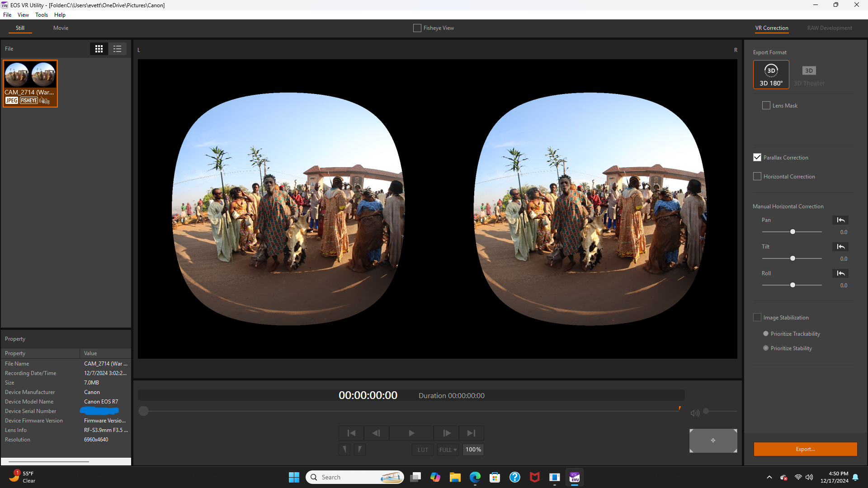868x488 pixels.
Task: Open the 100% zoom level selector
Action: 473,450
